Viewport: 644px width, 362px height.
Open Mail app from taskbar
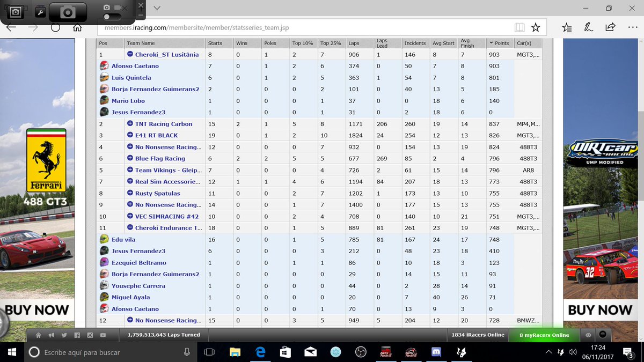[x=311, y=352]
